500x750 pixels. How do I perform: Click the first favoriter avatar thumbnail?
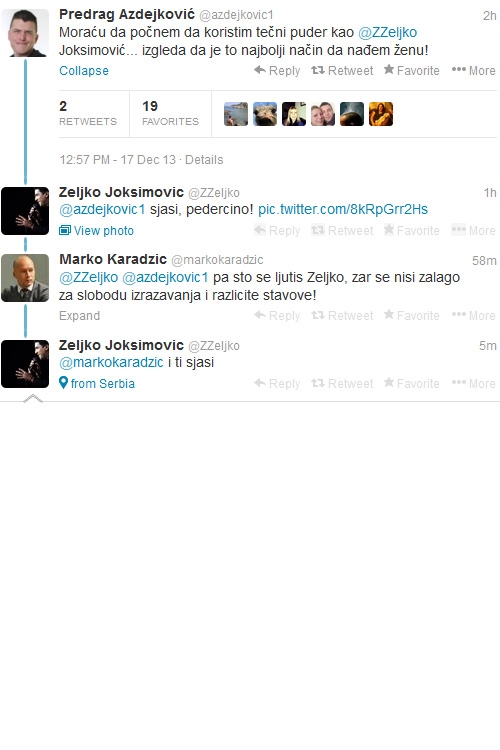pos(236,114)
